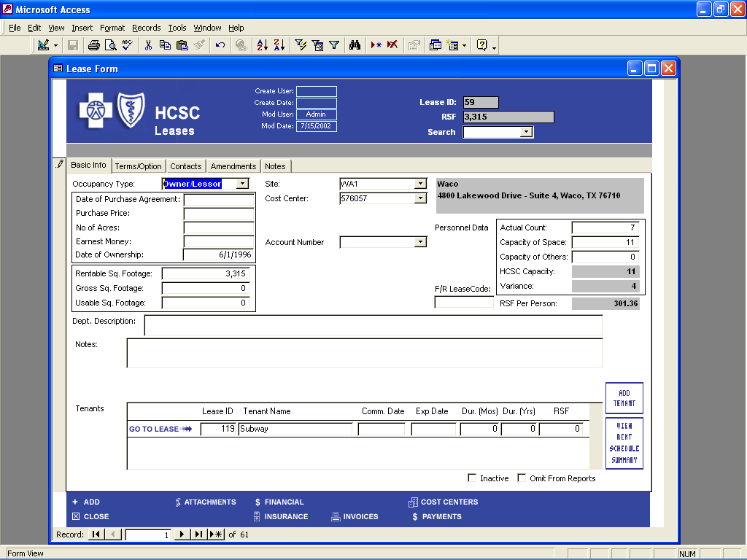Expand the Site dropdown showing WA1

pyautogui.click(x=420, y=184)
